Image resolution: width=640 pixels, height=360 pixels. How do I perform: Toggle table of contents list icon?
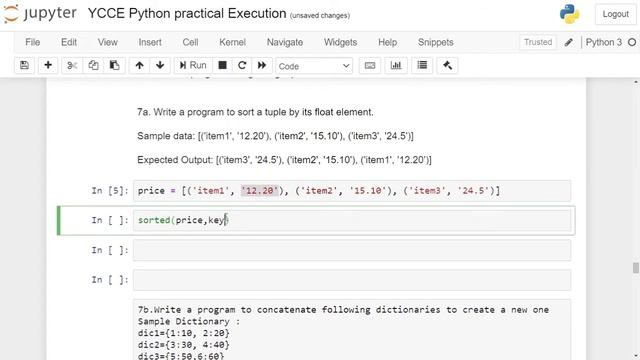(x=422, y=65)
